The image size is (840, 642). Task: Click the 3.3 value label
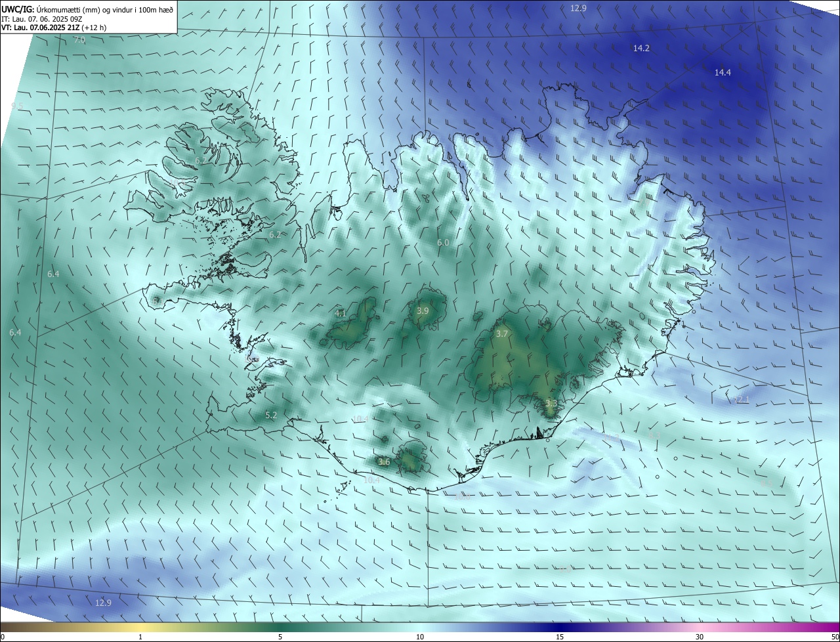[x=551, y=404]
